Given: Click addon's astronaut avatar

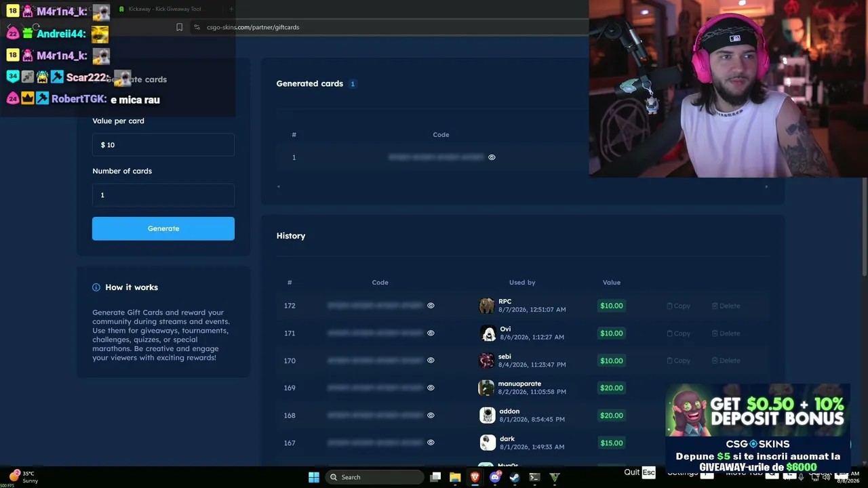Looking at the screenshot, I should click(488, 415).
